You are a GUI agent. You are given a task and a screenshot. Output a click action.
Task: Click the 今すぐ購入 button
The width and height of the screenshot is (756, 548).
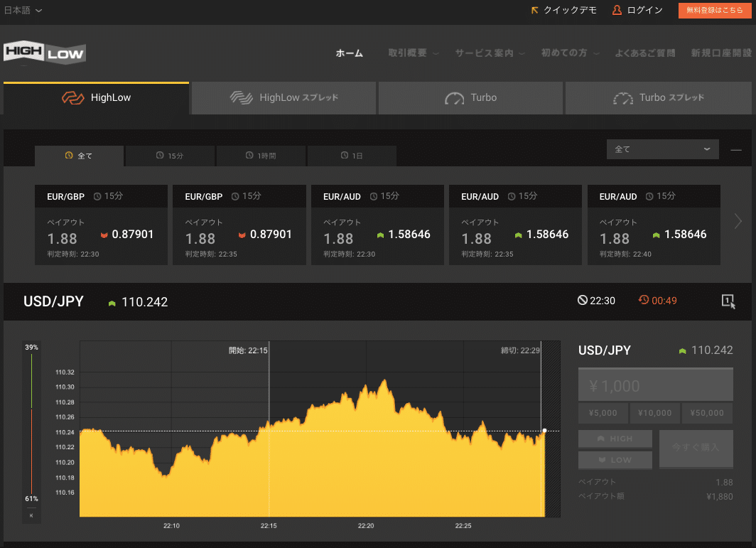(696, 448)
